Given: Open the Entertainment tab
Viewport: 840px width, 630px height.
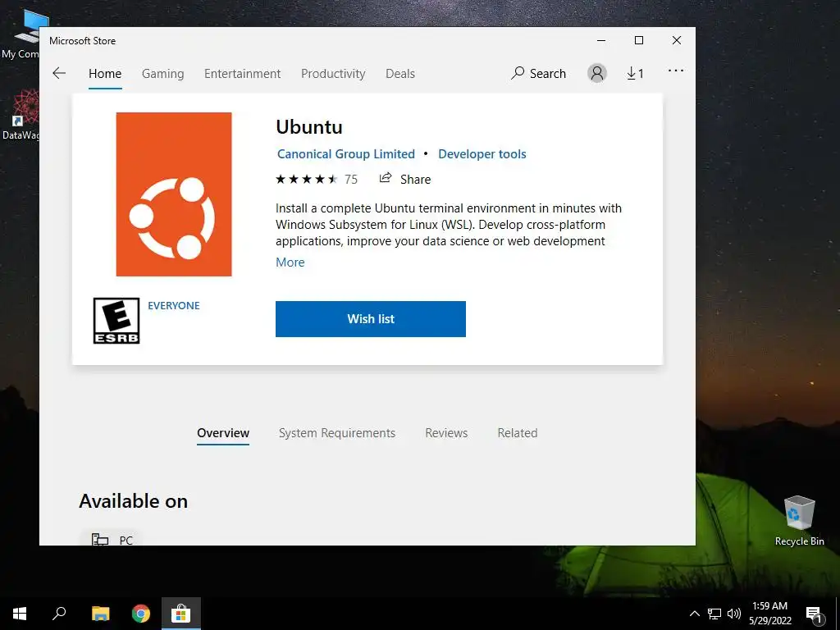Looking at the screenshot, I should [242, 73].
